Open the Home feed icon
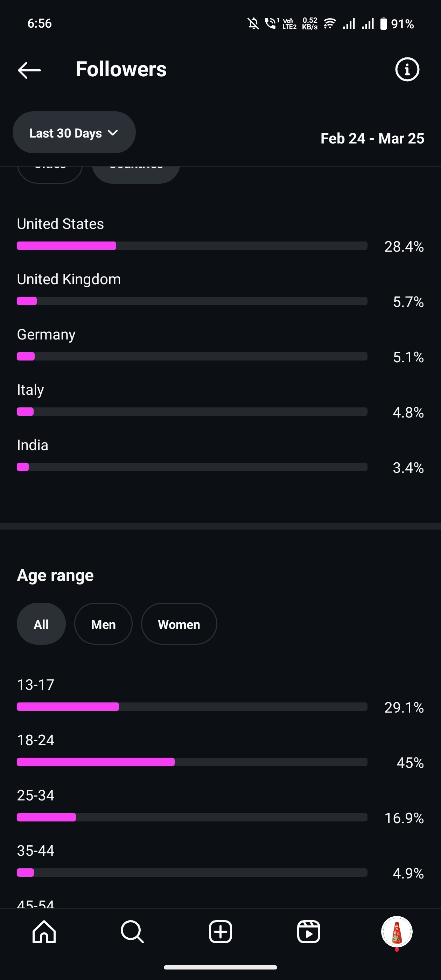This screenshot has height=980, width=441. (x=44, y=932)
